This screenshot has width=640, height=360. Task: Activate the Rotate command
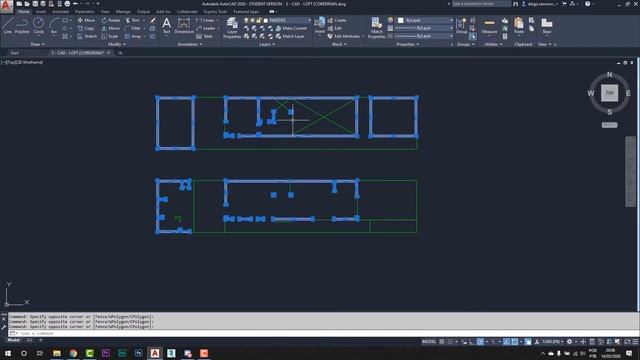pyautogui.click(x=111, y=20)
